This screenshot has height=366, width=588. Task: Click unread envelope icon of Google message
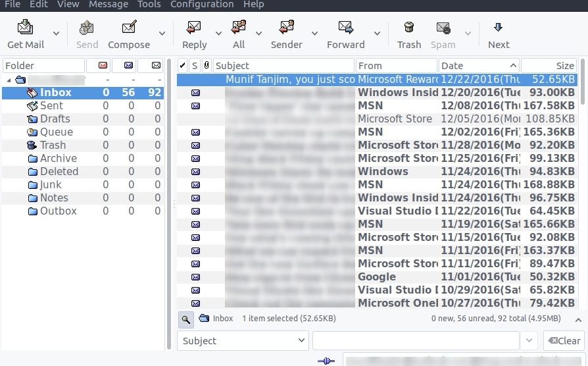pos(195,277)
